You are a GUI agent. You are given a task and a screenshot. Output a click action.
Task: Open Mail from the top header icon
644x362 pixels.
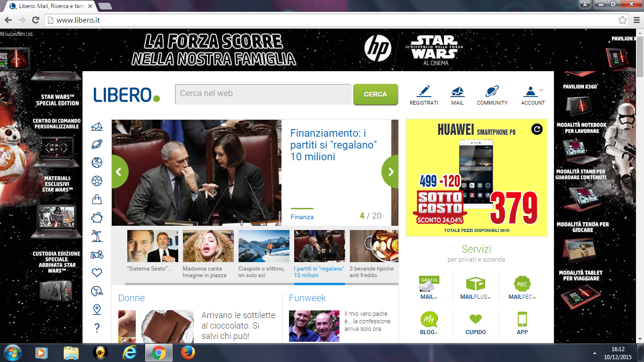(x=457, y=95)
